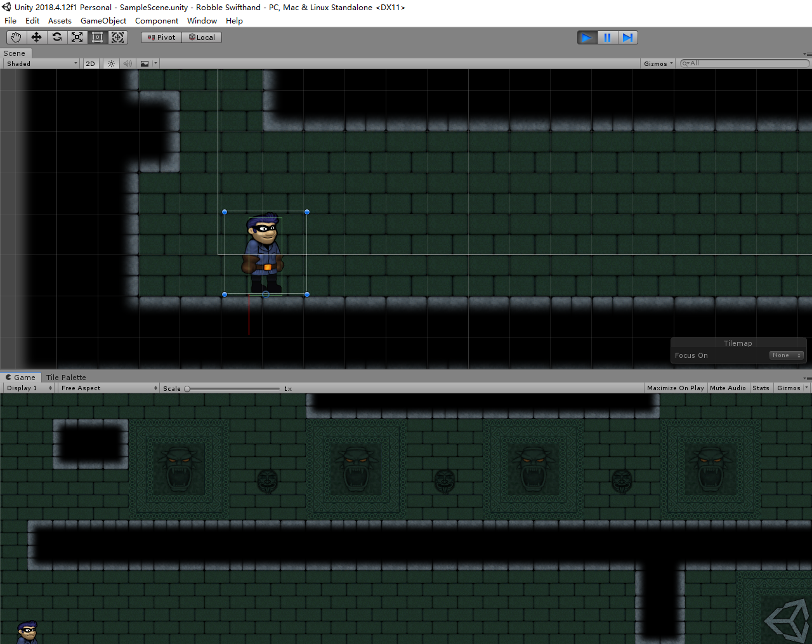This screenshot has width=812, height=644.
Task: Open the Edit menu
Action: point(32,21)
